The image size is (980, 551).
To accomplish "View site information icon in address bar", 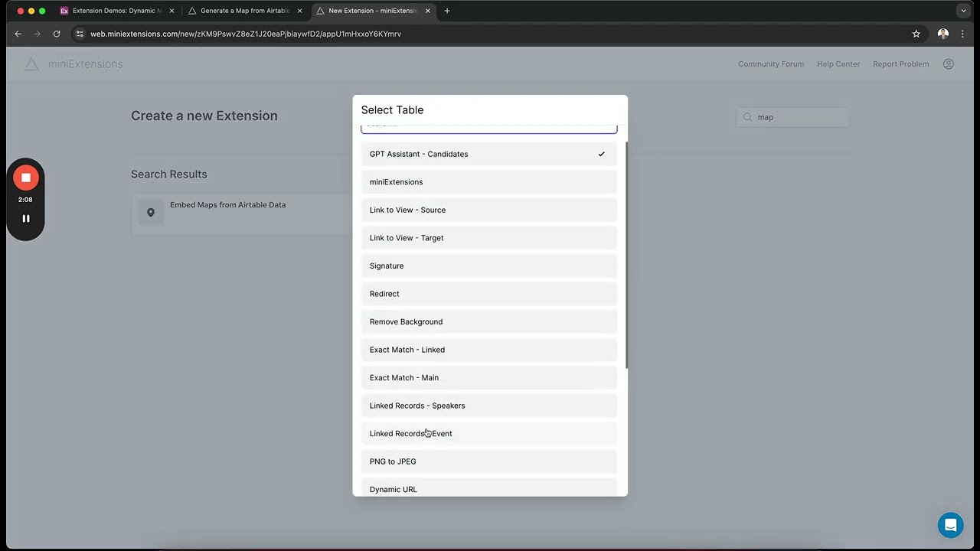I will point(79,34).
